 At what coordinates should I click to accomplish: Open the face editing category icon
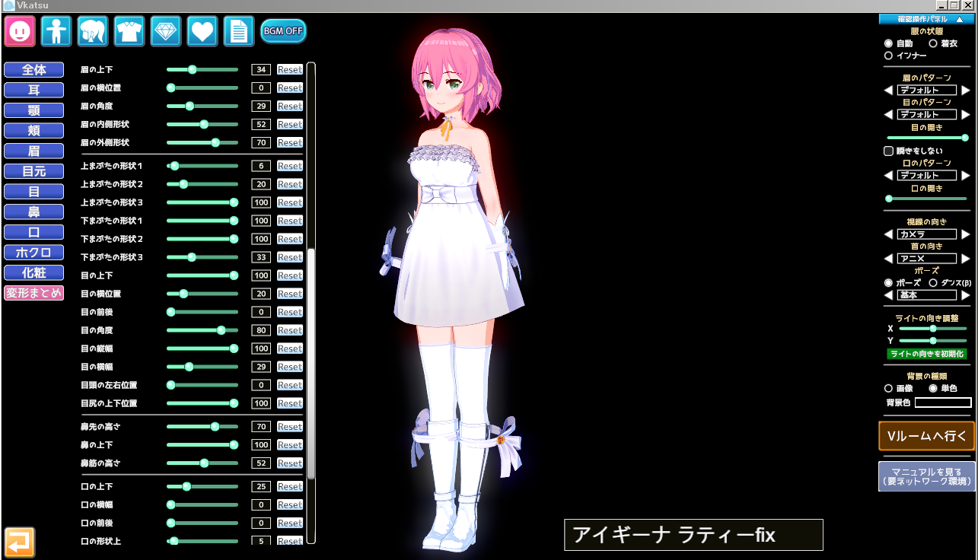click(20, 31)
